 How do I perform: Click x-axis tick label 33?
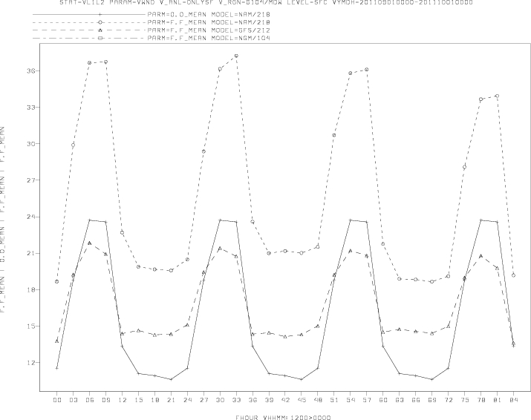[x=236, y=400]
